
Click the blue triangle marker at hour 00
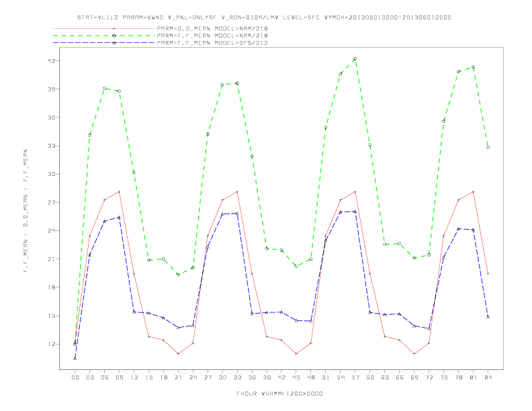pos(75,359)
